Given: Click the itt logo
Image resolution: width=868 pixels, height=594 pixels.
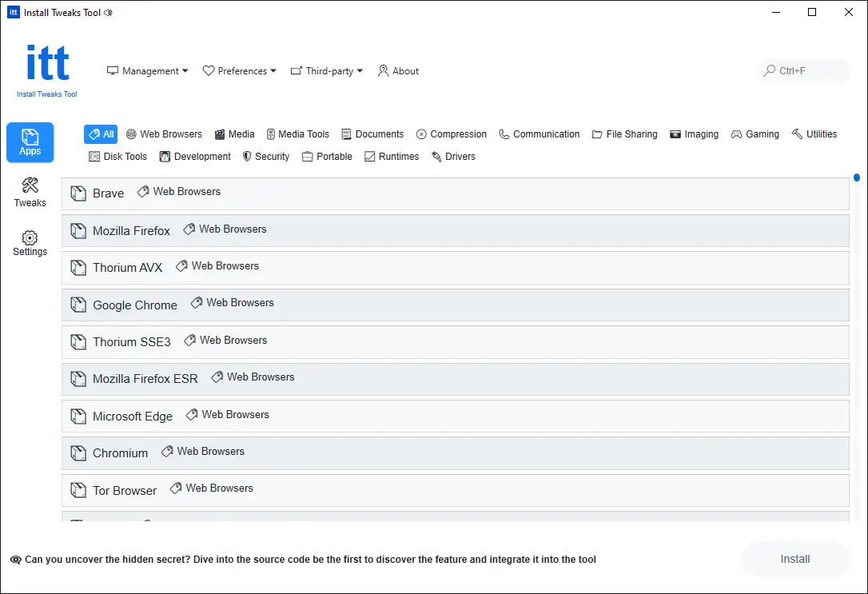Looking at the screenshot, I should coord(48,62).
